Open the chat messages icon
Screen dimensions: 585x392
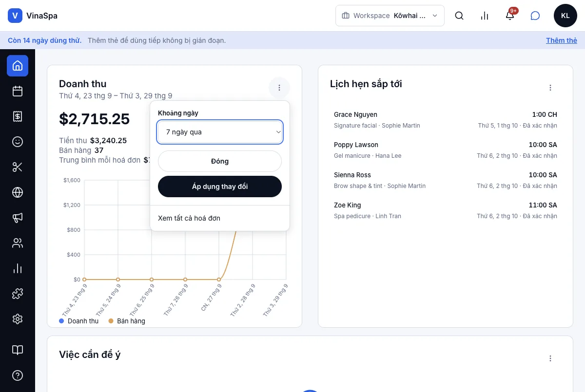coord(535,16)
